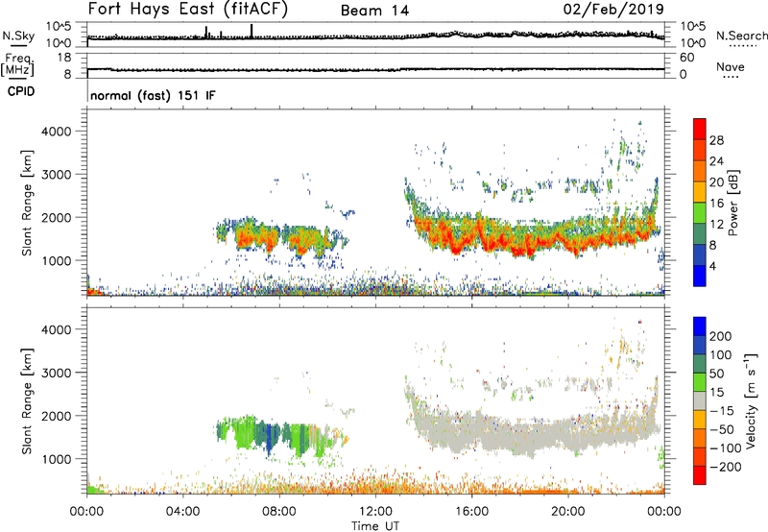
Task: Click the '04:00' tick label on the time axis
Action: tap(182, 512)
